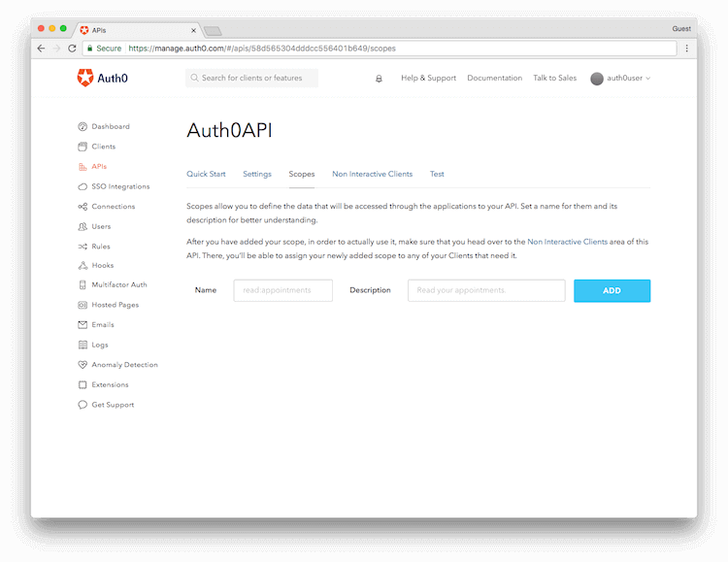Click the Logs icon in sidebar
The width and height of the screenshot is (728, 562).
[x=83, y=345]
